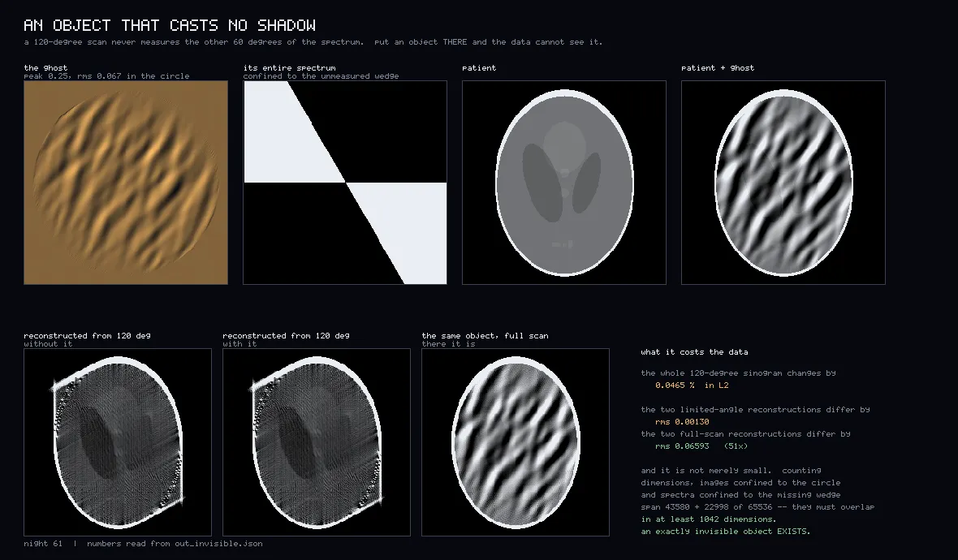The width and height of the screenshot is (958, 560).
Task: Select the value '0.0465 % in L2'
Action: pos(693,386)
